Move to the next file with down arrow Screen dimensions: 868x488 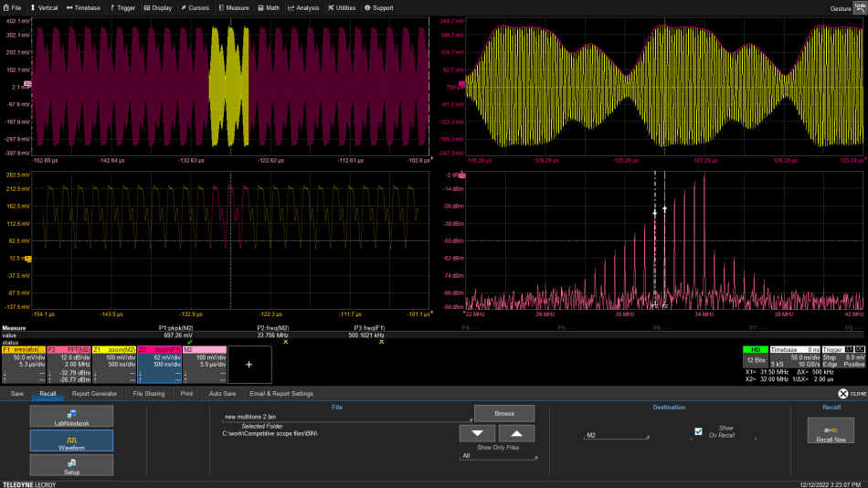pos(477,434)
